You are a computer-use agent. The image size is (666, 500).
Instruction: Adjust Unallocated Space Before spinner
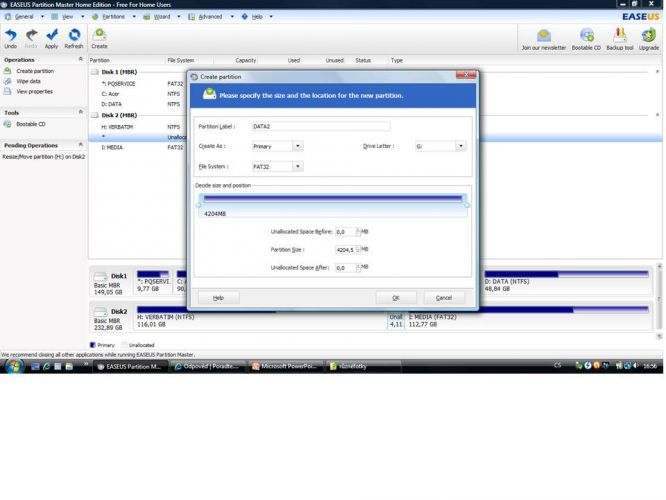pyautogui.click(x=358, y=232)
